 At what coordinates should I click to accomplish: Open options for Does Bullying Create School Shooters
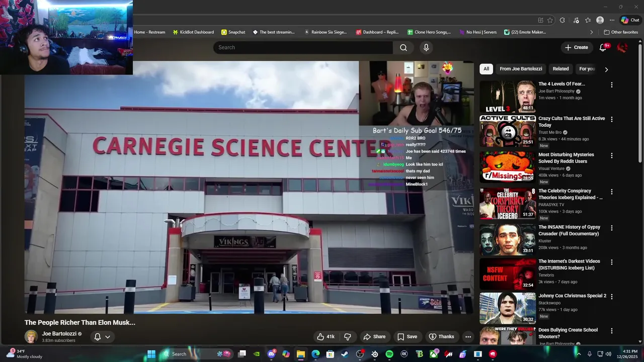[x=612, y=331]
